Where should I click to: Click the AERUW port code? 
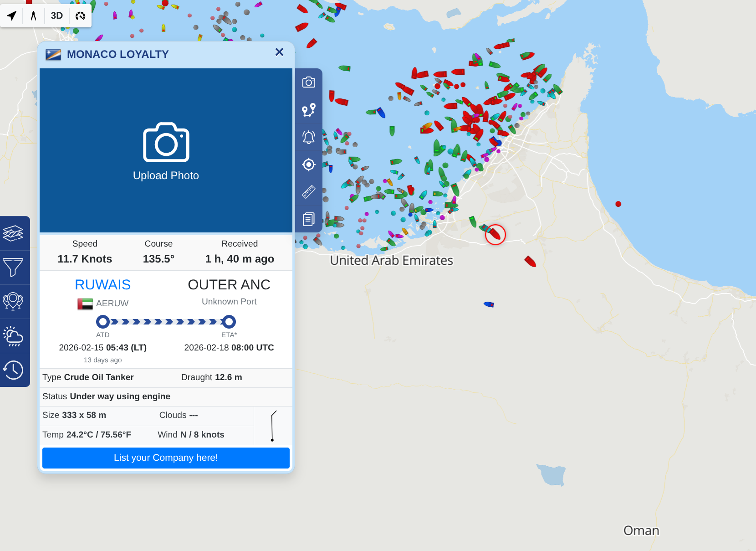pyautogui.click(x=112, y=304)
